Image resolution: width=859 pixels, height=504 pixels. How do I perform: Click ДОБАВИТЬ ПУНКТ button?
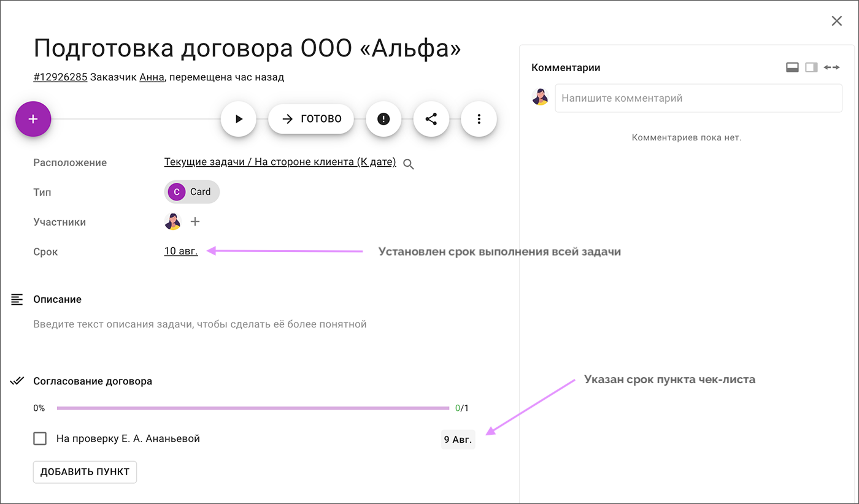[x=85, y=472]
